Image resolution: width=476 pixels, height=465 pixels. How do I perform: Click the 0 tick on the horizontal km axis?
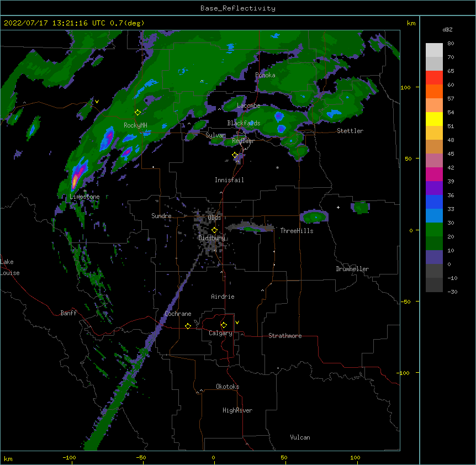[213, 457]
